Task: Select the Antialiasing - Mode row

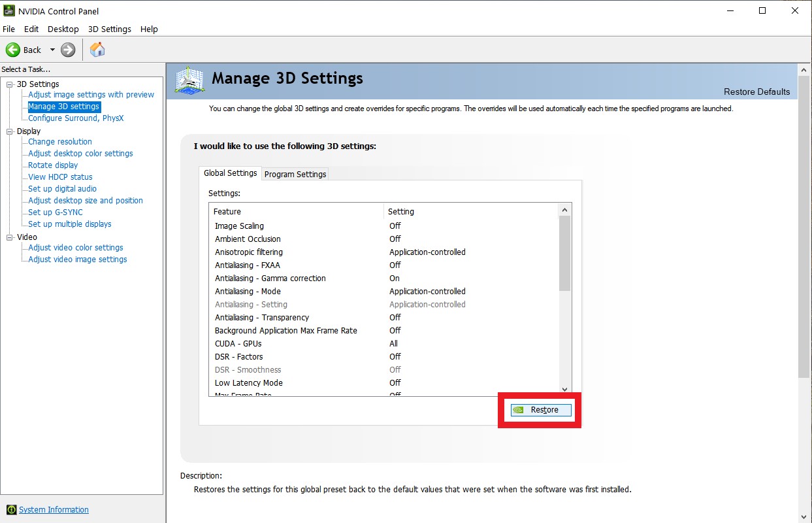Action: [x=384, y=292]
